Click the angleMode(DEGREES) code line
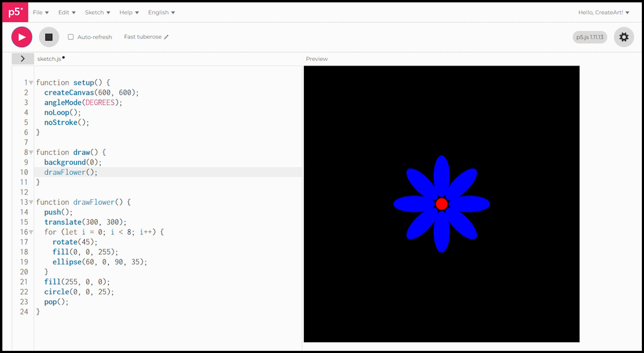The height and width of the screenshot is (353, 644). tap(83, 103)
